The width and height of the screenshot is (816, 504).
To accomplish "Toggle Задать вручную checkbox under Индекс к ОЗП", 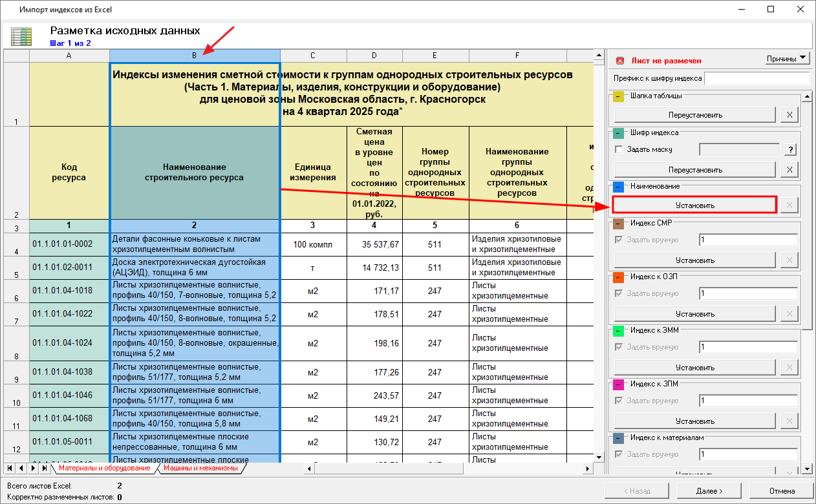I will tap(619, 293).
